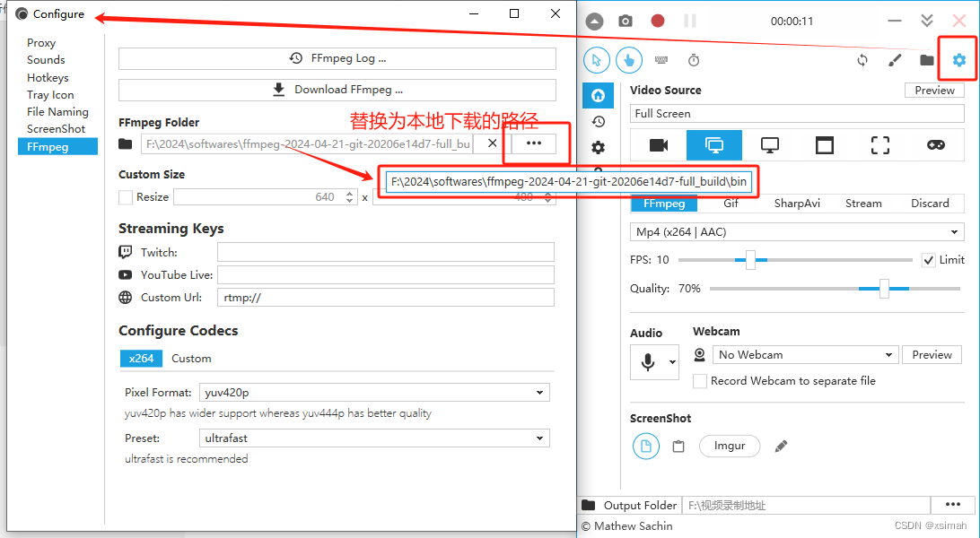Toggle keystrokes overlay keyboard icon
Screen dimensions: 980x538
click(x=661, y=61)
